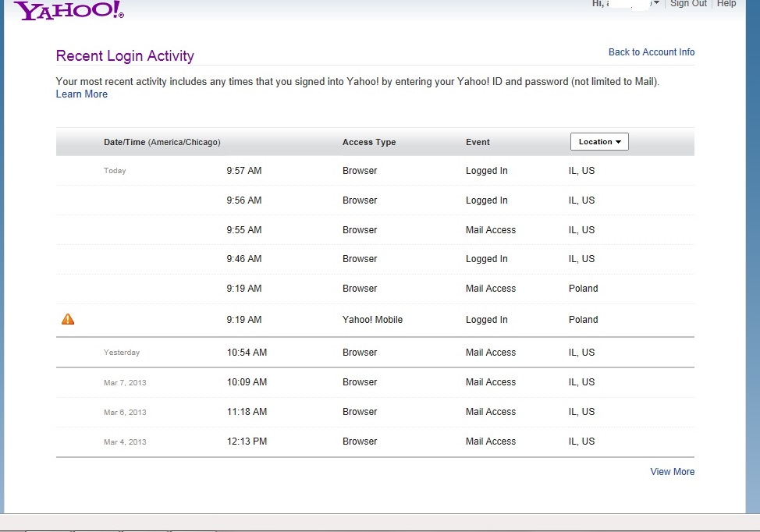
Task: Open the Location dropdown in table header
Action: coord(599,141)
